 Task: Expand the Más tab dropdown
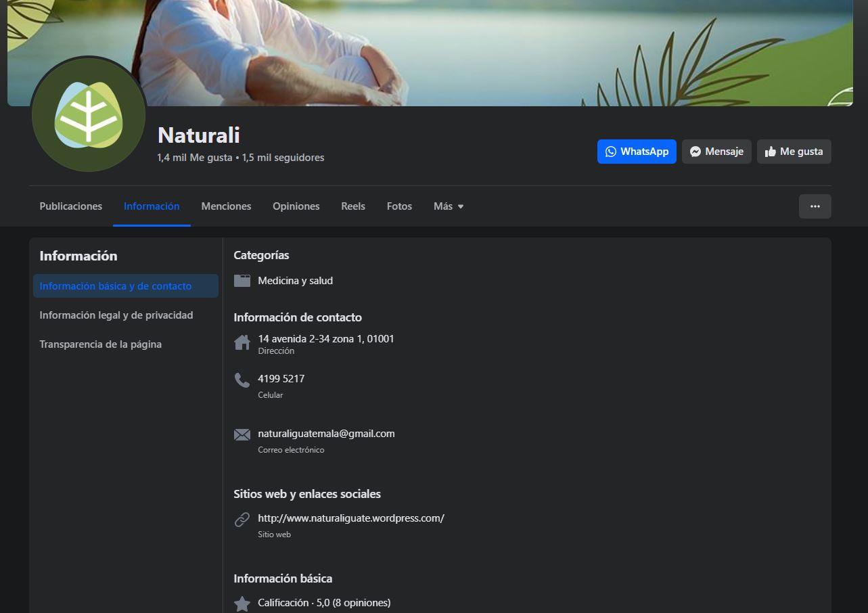click(449, 206)
